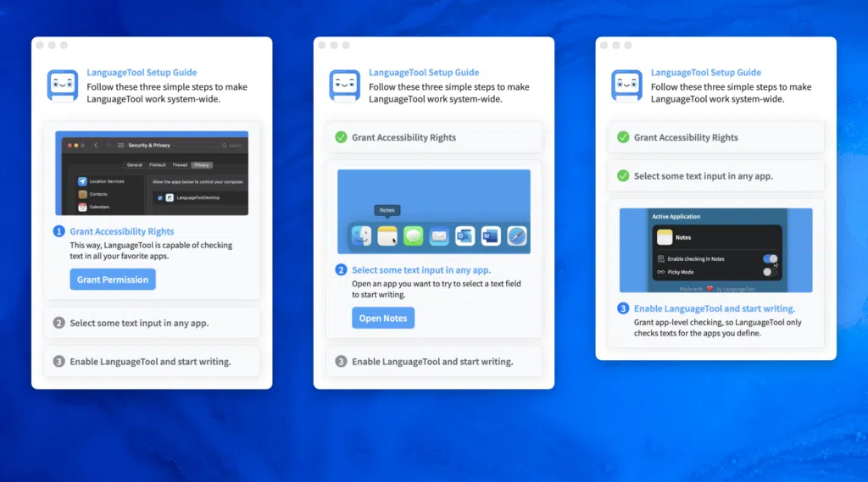Click the search field in Security & Privacy
Screen dimensions: 868x482
point(233,146)
